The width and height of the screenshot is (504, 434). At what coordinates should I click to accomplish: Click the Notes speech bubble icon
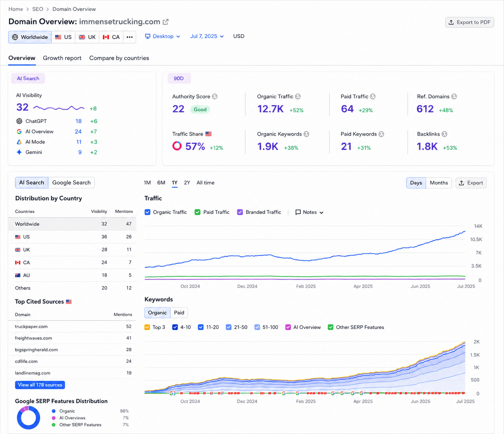pyautogui.click(x=298, y=212)
